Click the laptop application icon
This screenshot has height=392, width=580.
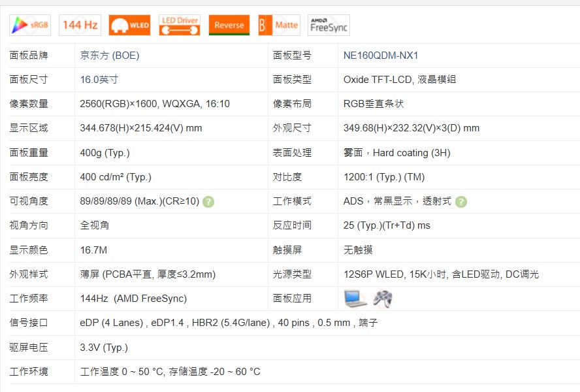pos(355,299)
